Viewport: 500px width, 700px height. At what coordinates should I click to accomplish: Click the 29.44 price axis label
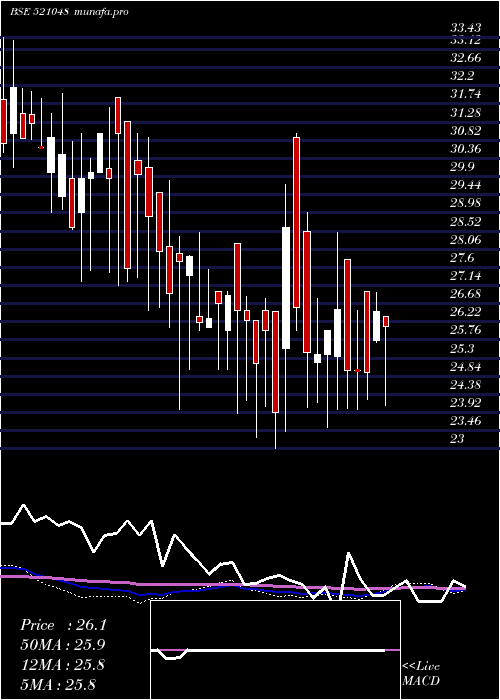tap(466, 185)
